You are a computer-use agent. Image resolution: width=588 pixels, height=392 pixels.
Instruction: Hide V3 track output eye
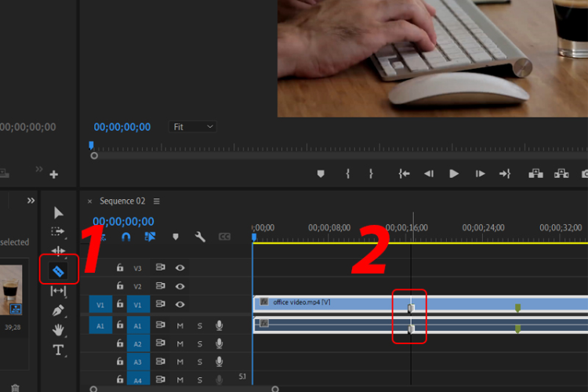(180, 267)
